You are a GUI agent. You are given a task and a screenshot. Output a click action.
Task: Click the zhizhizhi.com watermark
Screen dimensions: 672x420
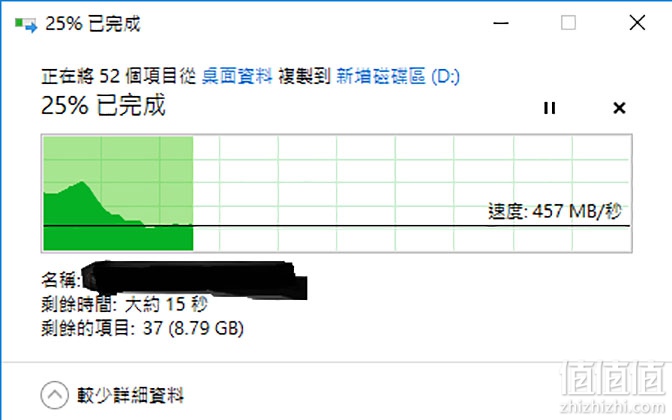(613, 406)
